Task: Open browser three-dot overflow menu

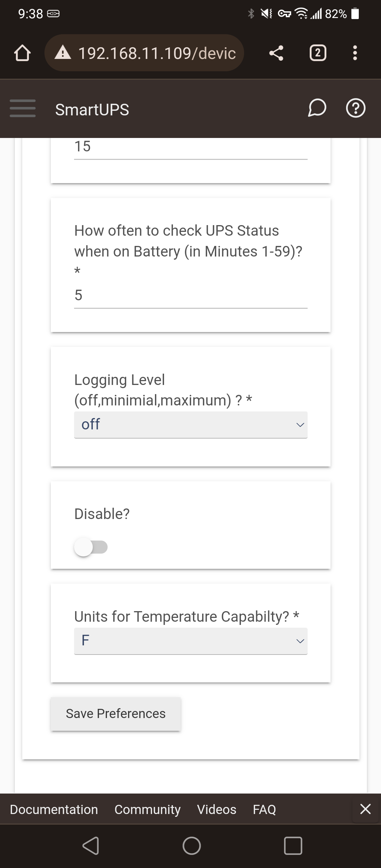Action: click(355, 53)
